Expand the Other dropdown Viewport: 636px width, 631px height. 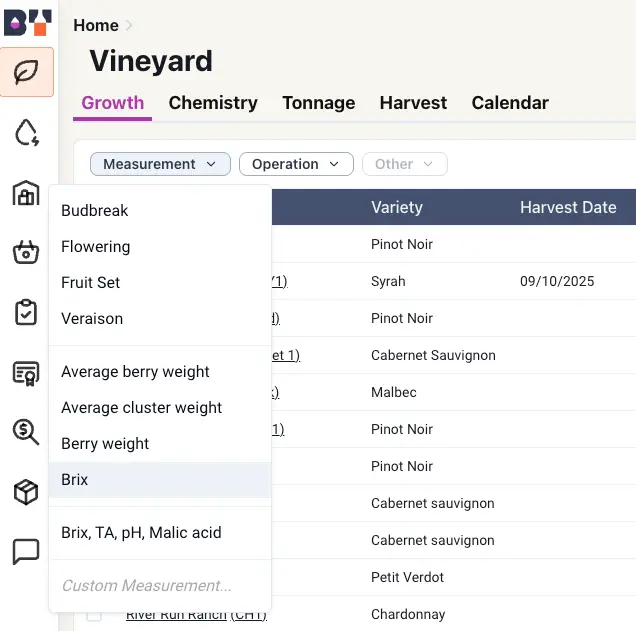(404, 164)
